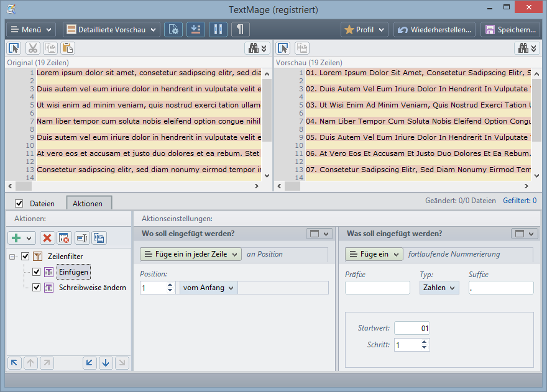Click the paste icon in Original toolbar
Image resolution: width=547 pixels, height=392 pixels.
pyautogui.click(x=67, y=48)
